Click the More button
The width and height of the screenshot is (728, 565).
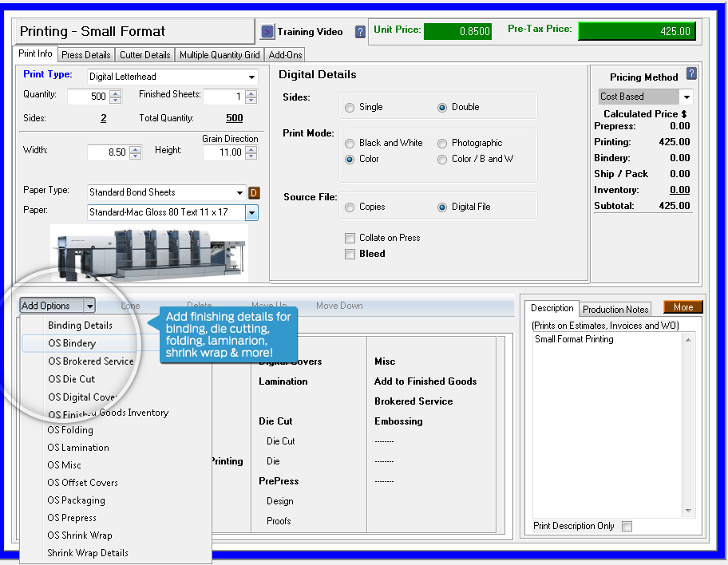[x=682, y=306]
